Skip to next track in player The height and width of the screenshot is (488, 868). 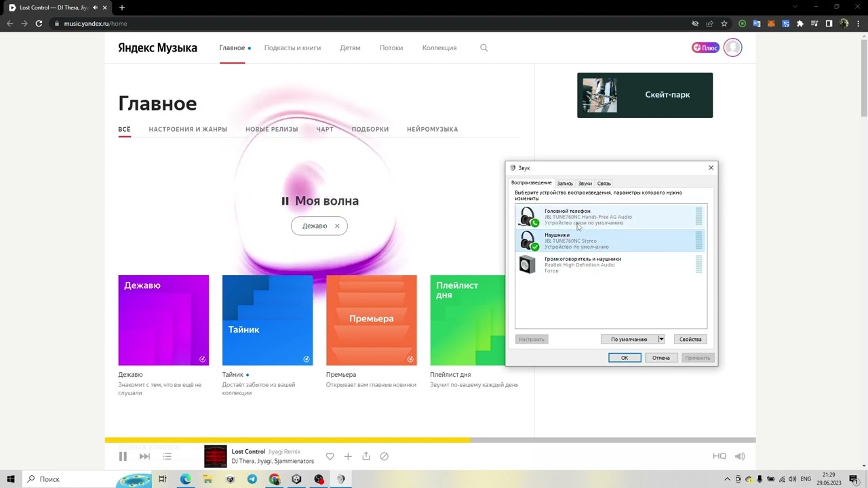(144, 457)
